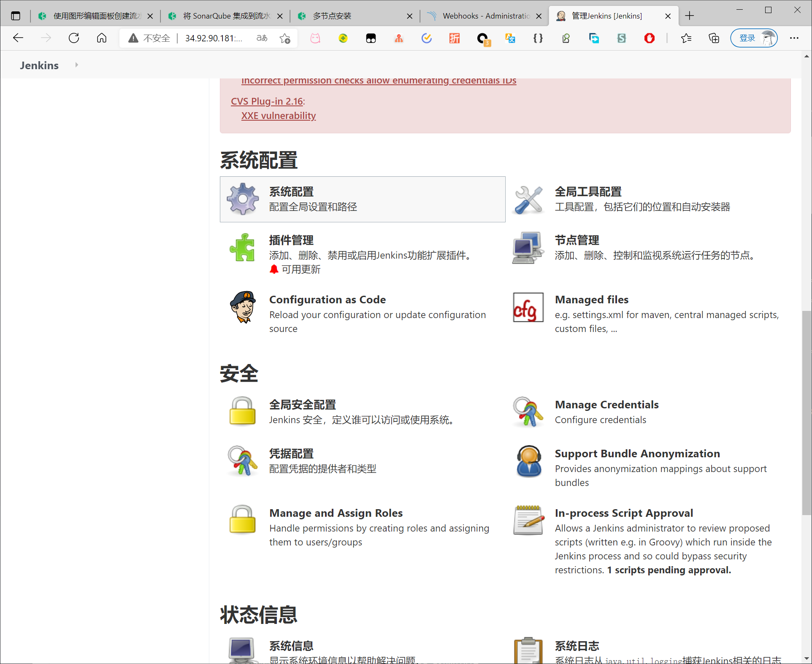Open the CVS Plug-in 2.16 link
Viewport: 812px width, 664px height.
[267, 101]
